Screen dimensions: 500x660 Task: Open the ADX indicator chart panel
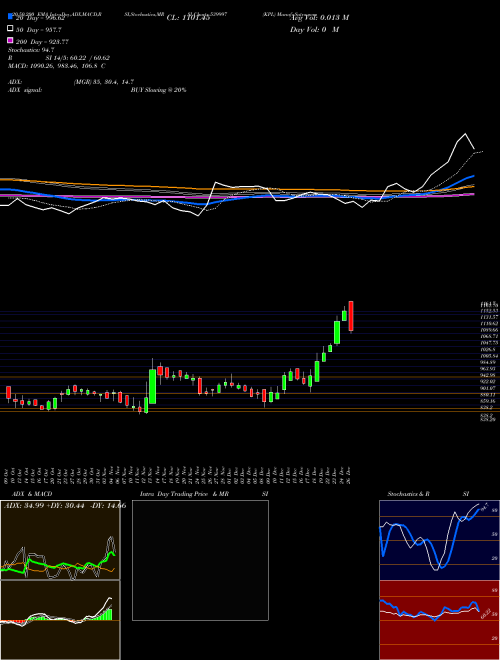pos(60,540)
